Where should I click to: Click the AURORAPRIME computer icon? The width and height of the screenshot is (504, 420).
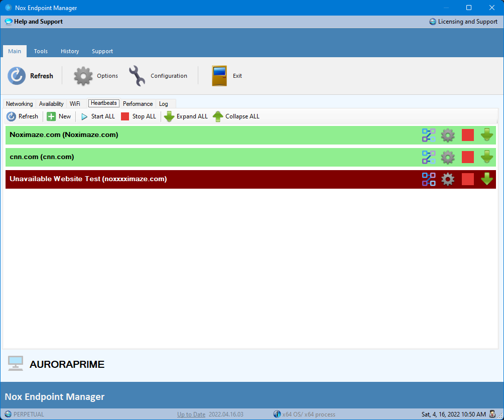[16, 364]
